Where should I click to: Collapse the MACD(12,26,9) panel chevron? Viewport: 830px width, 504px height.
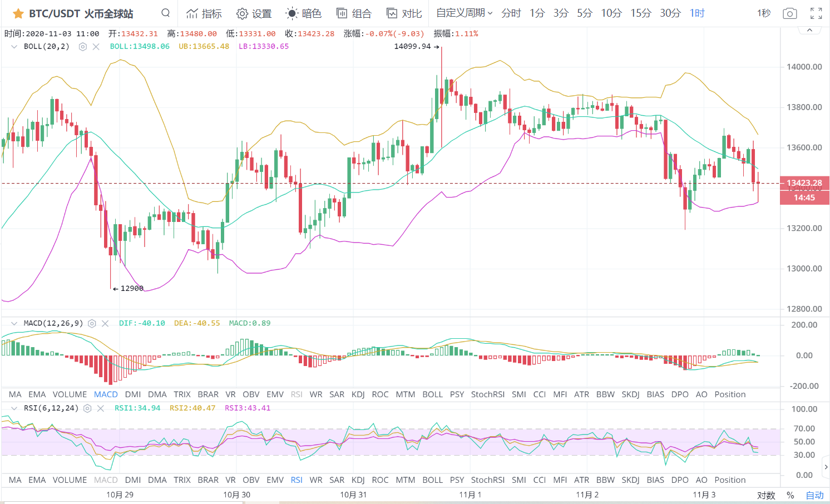click(14, 323)
